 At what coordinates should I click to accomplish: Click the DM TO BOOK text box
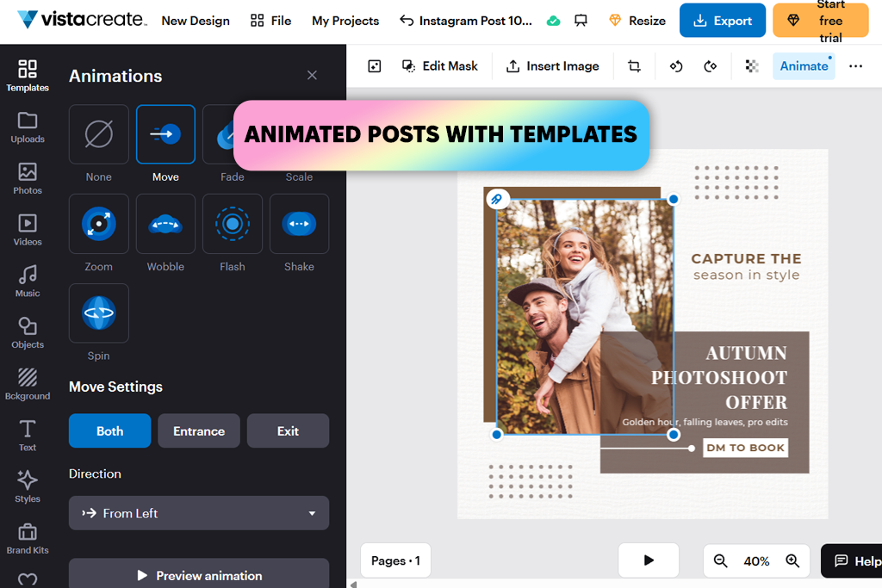click(745, 448)
